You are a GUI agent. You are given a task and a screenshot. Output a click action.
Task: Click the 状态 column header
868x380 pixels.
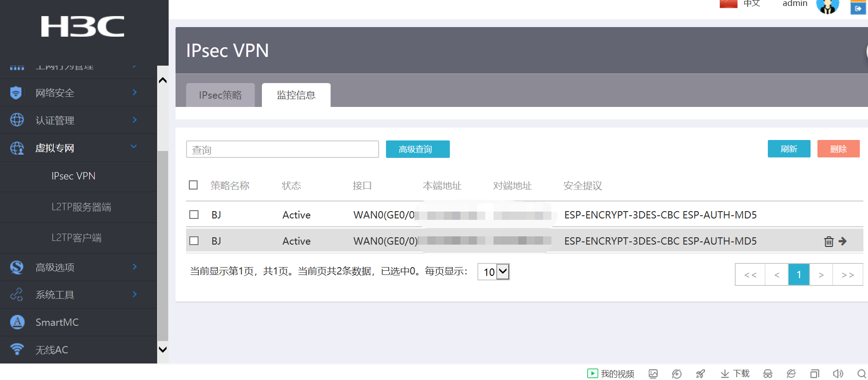291,185
